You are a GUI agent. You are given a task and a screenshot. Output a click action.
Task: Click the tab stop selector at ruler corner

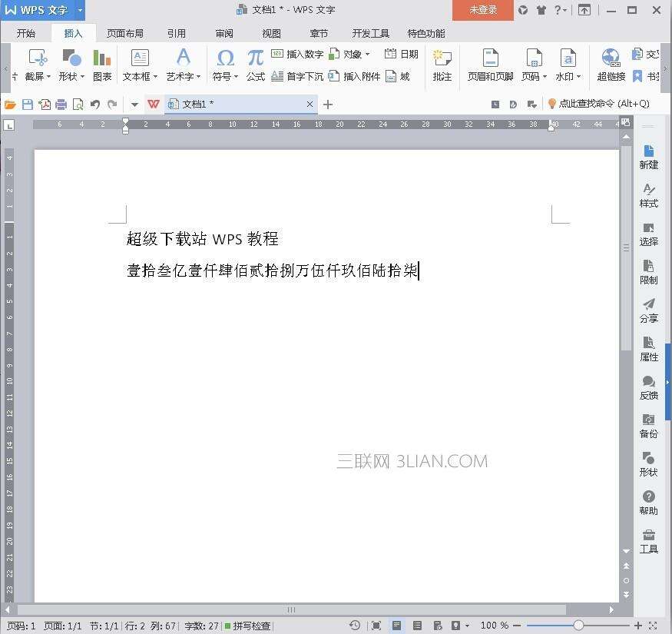click(x=9, y=124)
